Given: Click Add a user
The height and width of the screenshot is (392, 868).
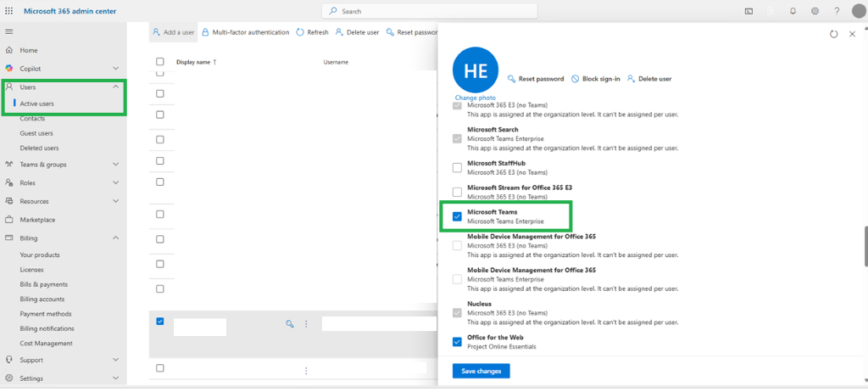Looking at the screenshot, I should click(173, 32).
